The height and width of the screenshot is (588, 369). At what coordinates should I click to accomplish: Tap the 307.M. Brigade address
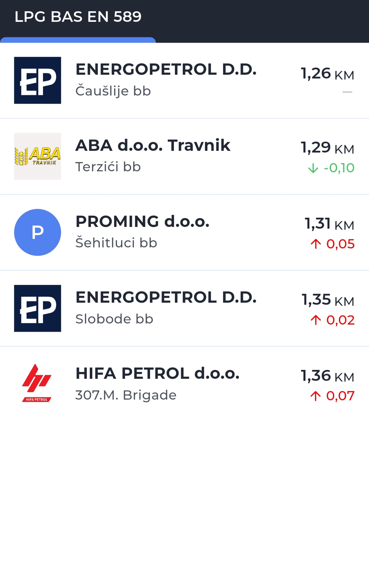126,395
